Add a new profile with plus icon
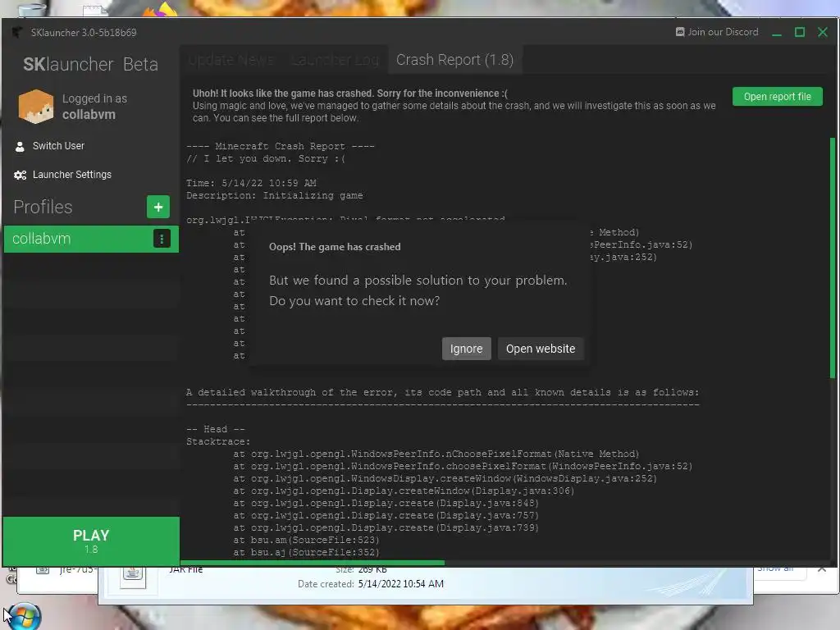The width and height of the screenshot is (840, 630). [x=158, y=207]
